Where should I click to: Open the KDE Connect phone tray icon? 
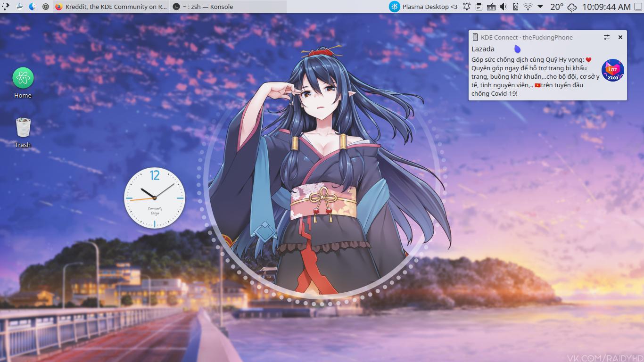point(515,7)
